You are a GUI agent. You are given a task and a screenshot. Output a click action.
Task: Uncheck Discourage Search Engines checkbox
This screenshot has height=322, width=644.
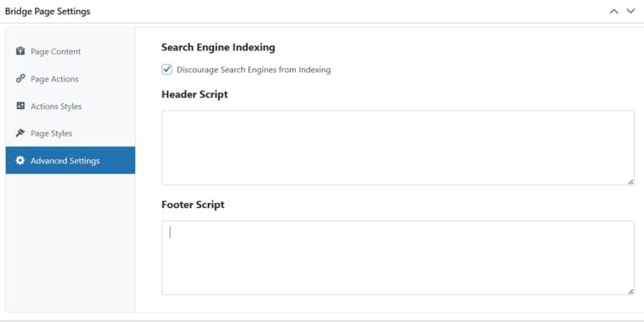click(x=167, y=70)
